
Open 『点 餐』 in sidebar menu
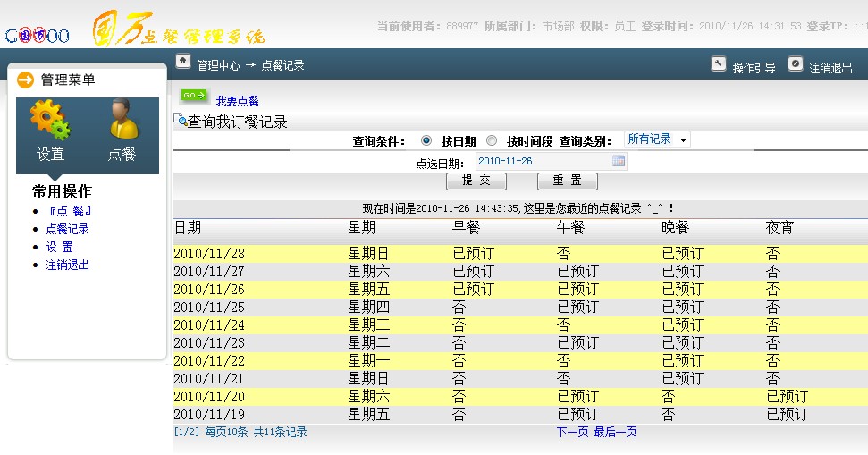69,211
